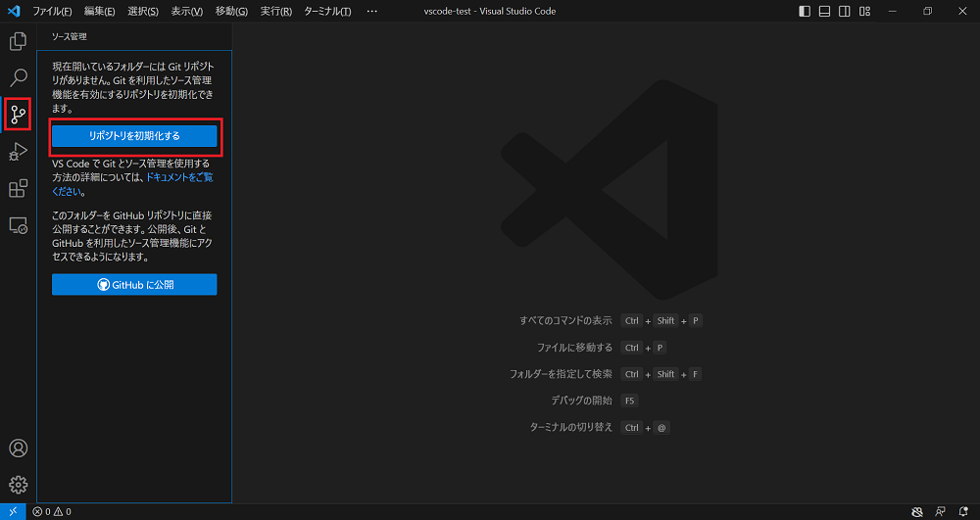
Task: Toggle the primary side bar layout
Action: tap(805, 12)
